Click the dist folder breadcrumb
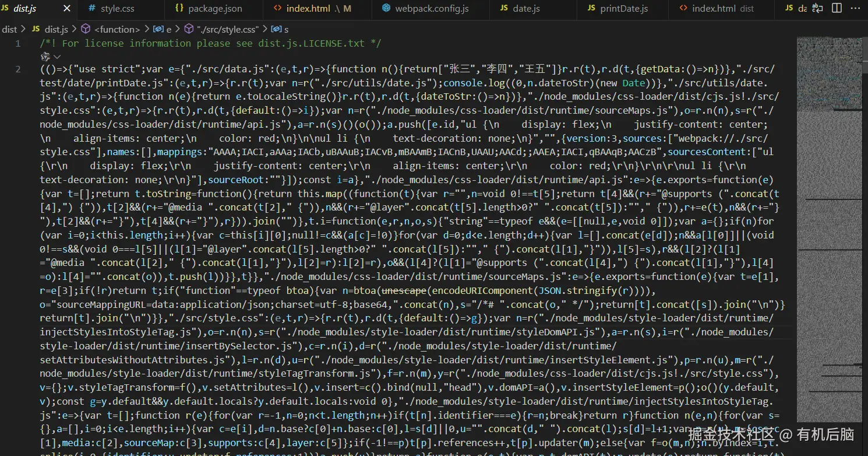This screenshot has height=456, width=868. (x=9, y=29)
